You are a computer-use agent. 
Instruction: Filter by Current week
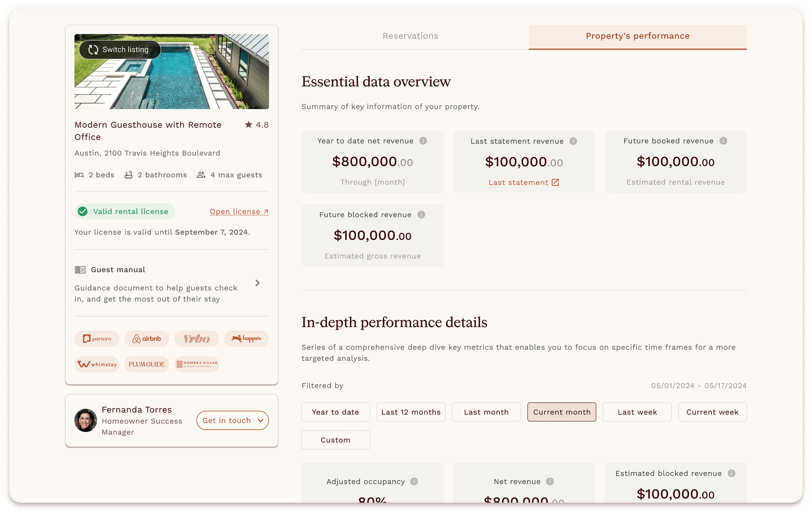pos(713,412)
